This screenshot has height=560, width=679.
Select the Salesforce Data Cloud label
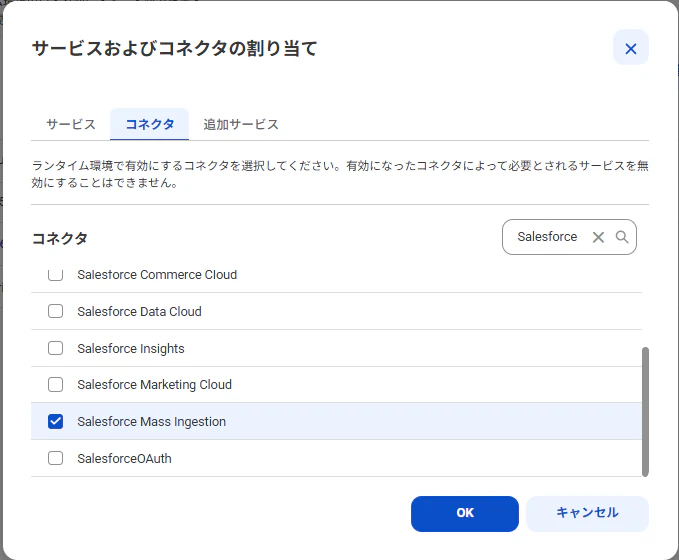[x=139, y=311]
